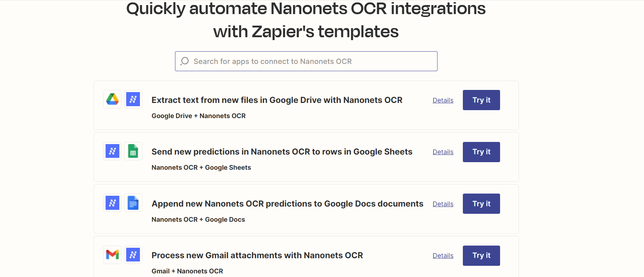
Task: Click the Nanonets icon beside Google Docs
Action: coord(112,203)
